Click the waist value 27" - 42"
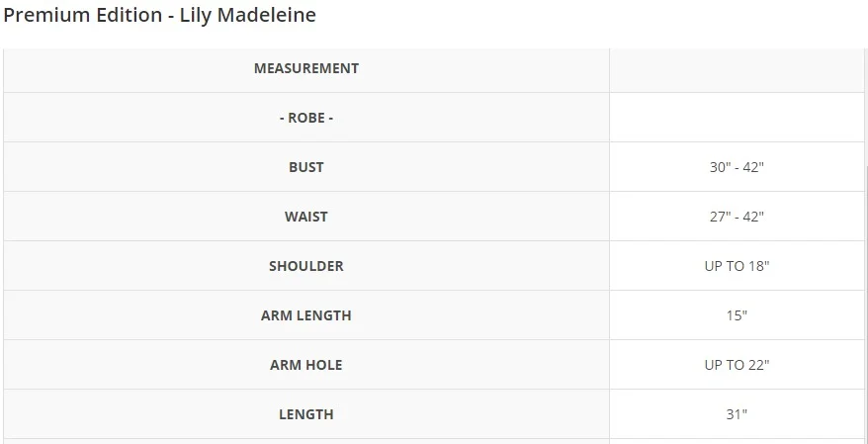 pyautogui.click(x=737, y=216)
